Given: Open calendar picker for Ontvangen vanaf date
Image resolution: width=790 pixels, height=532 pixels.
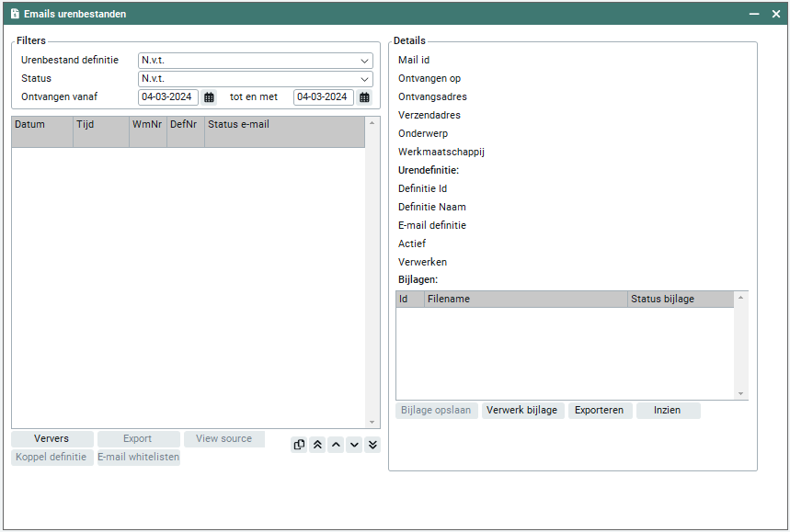Looking at the screenshot, I should tap(210, 97).
